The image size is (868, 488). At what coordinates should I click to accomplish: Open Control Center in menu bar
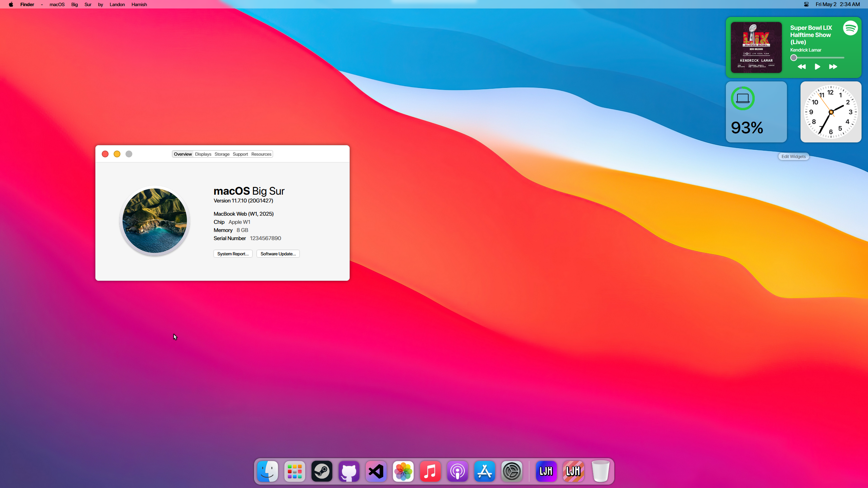[806, 4]
